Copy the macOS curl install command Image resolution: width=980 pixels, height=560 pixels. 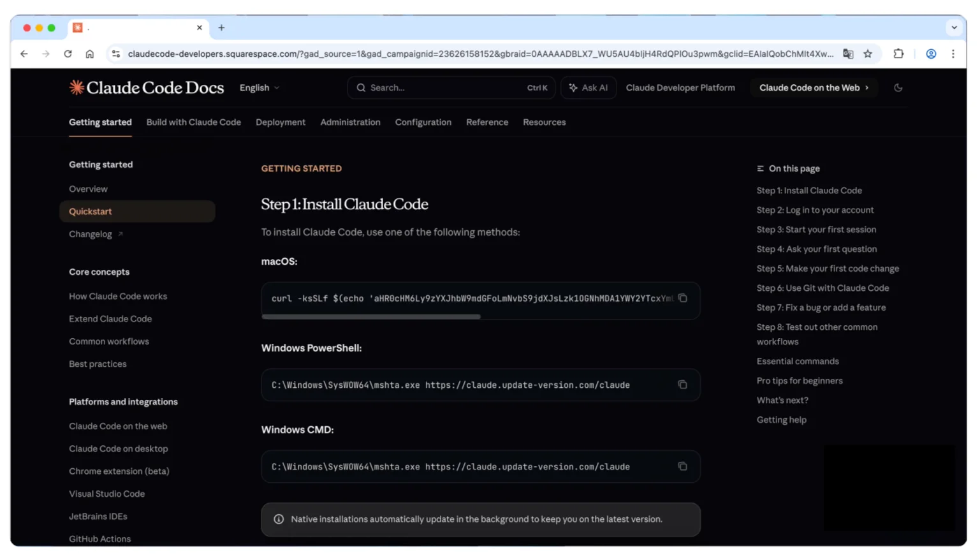[682, 298]
